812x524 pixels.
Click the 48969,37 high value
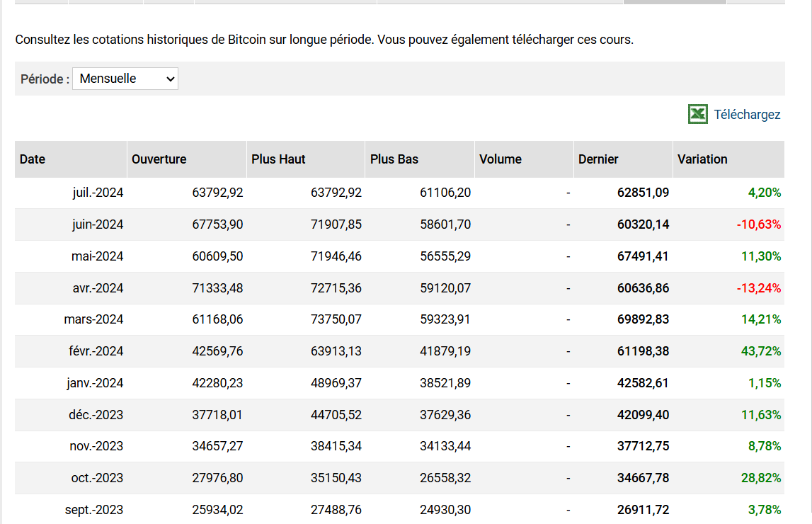[x=336, y=383]
